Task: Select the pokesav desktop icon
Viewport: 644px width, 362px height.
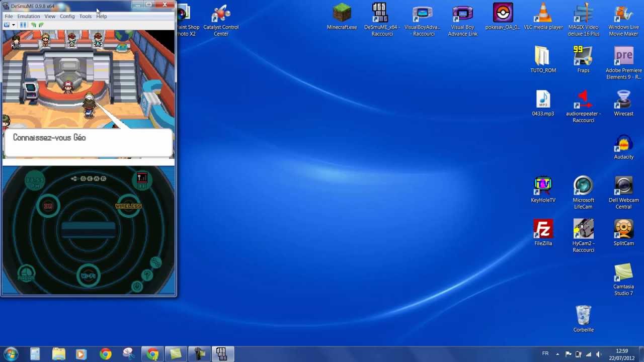Action: click(x=503, y=17)
